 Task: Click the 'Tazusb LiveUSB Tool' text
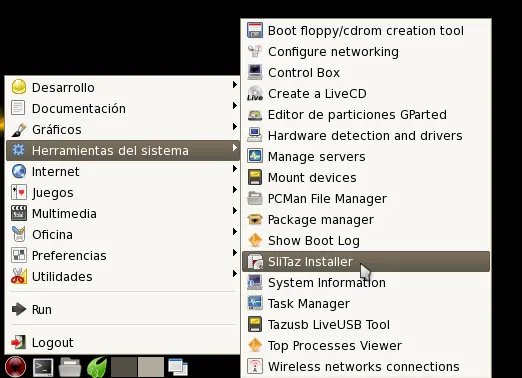[x=329, y=325]
